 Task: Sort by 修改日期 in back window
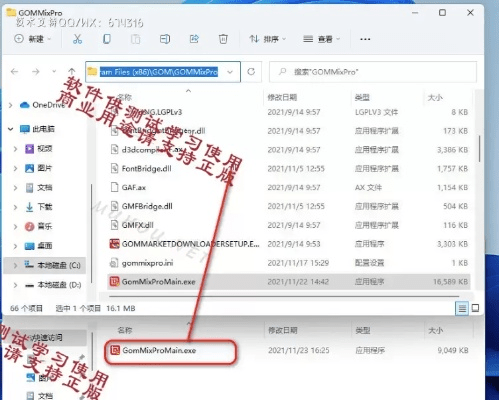282,330
